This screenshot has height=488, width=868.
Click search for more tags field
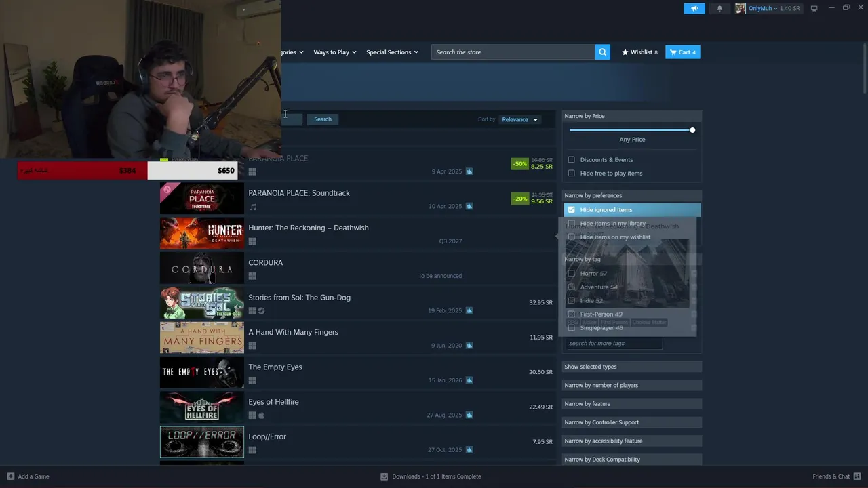pyautogui.click(x=613, y=343)
